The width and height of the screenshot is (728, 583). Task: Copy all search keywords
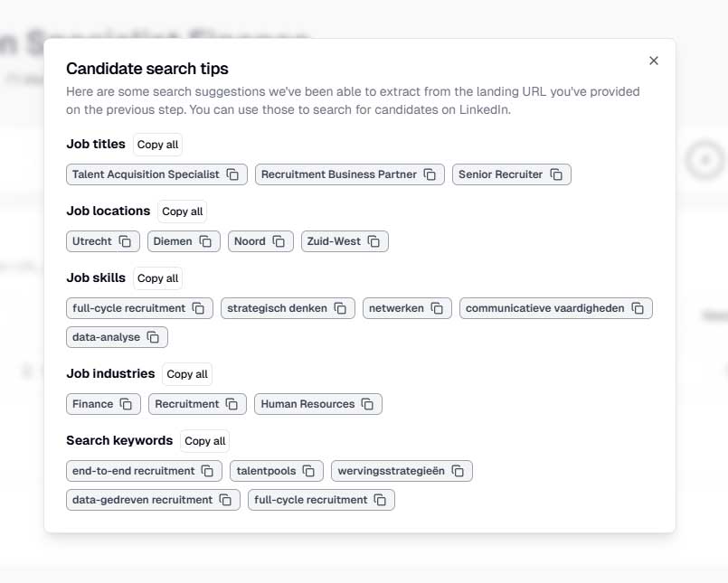(x=204, y=441)
